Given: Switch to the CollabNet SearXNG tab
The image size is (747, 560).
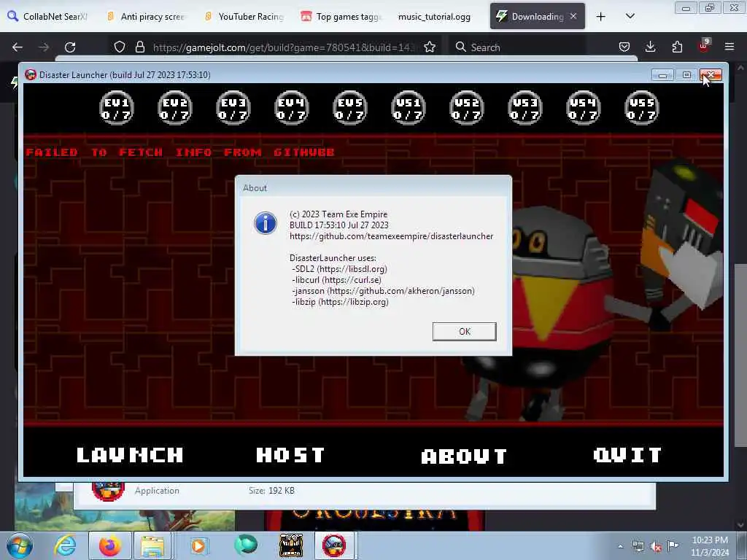Looking at the screenshot, I should (x=47, y=17).
